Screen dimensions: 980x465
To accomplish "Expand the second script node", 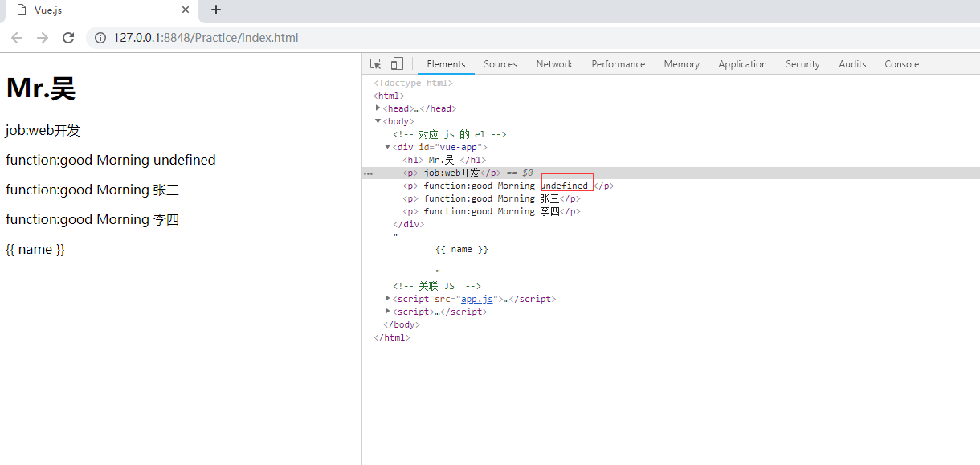I will [388, 312].
